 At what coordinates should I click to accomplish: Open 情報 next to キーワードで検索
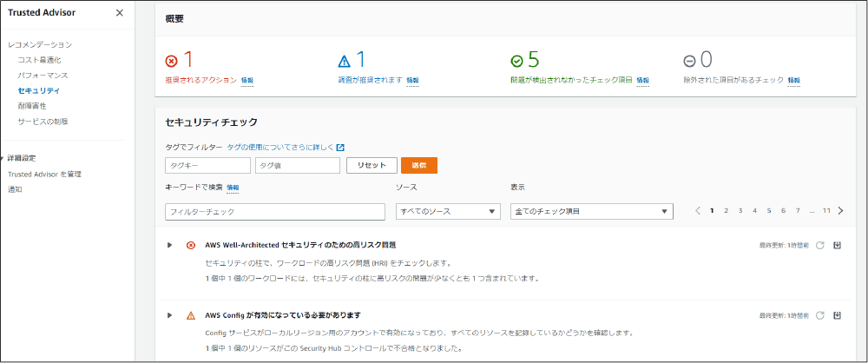[233, 188]
